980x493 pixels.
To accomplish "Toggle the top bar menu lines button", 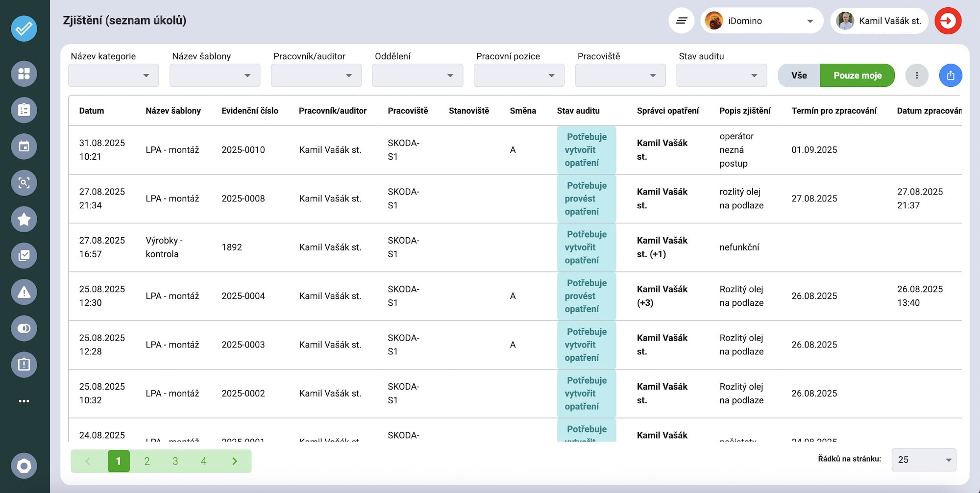I will pyautogui.click(x=681, y=21).
